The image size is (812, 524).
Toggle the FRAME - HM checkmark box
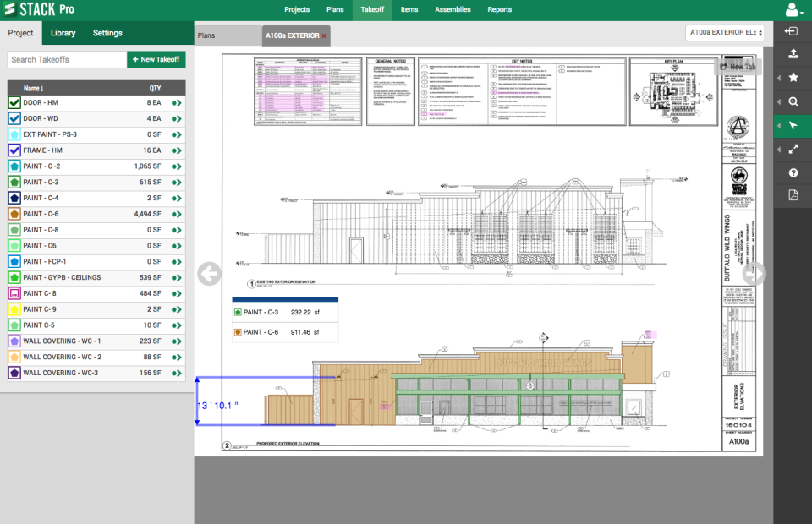tap(14, 150)
